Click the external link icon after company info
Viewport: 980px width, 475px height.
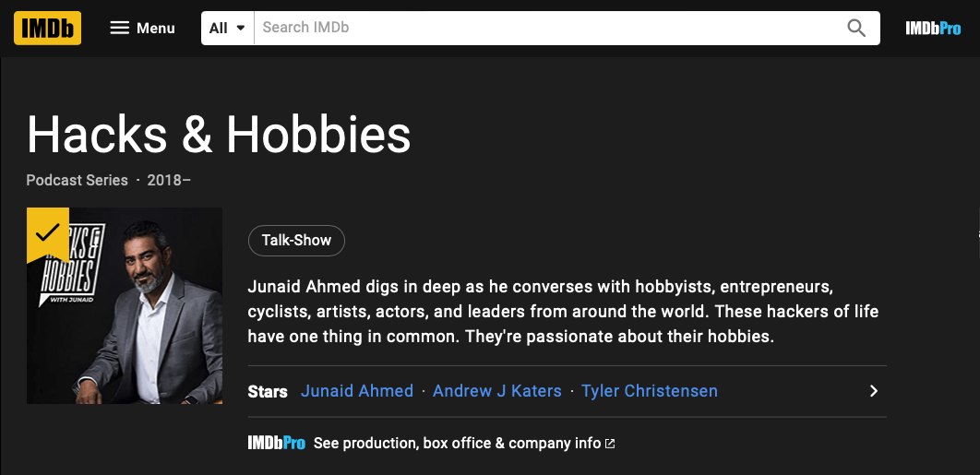click(610, 444)
